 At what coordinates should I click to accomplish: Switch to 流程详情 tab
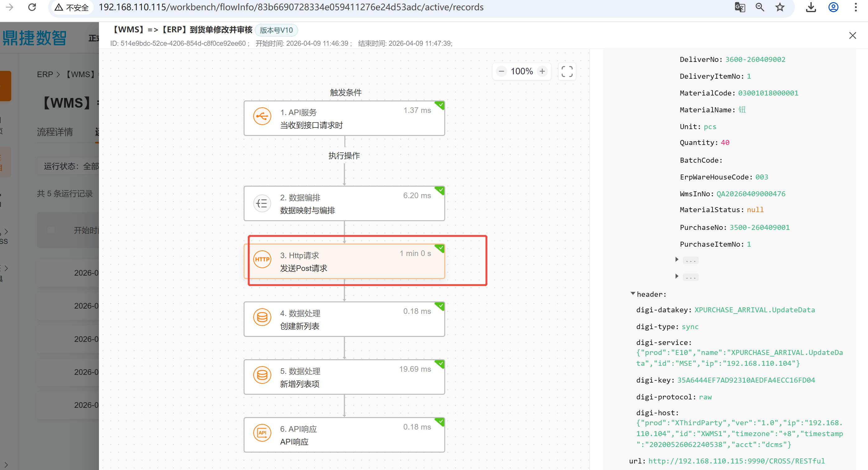(54, 132)
